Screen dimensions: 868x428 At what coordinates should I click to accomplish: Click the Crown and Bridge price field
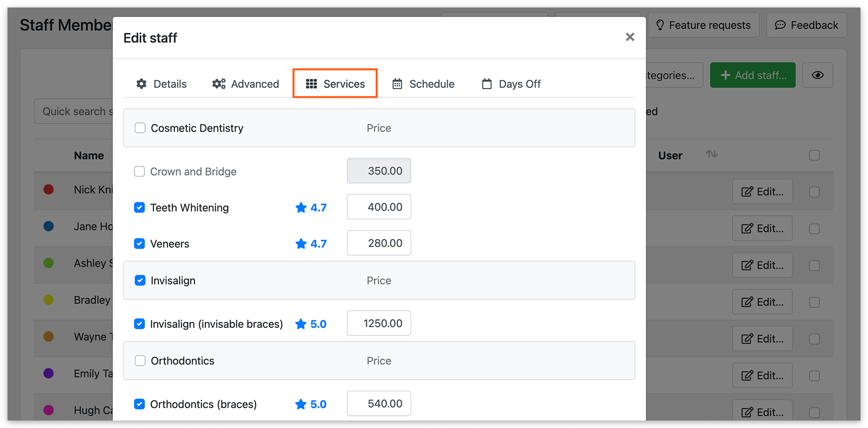pyautogui.click(x=379, y=171)
